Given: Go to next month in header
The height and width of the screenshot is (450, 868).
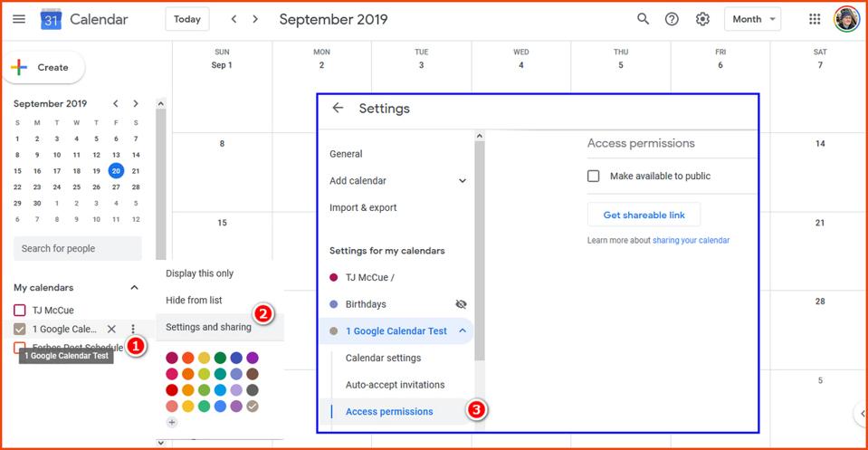Looking at the screenshot, I should (x=255, y=19).
